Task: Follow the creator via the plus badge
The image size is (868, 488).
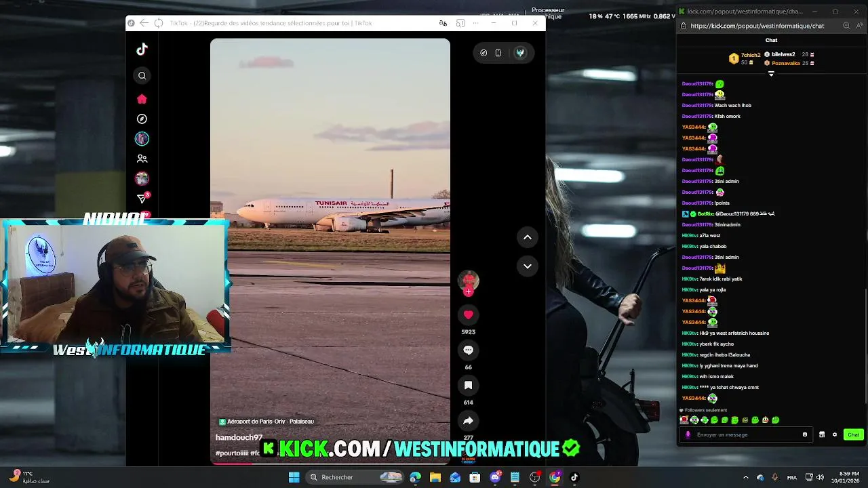Action: 468,291
